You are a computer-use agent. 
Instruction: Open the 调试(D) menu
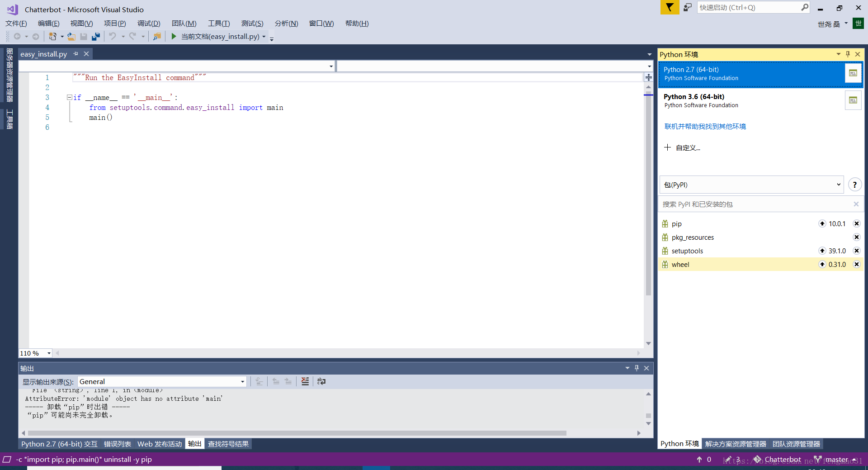point(149,23)
